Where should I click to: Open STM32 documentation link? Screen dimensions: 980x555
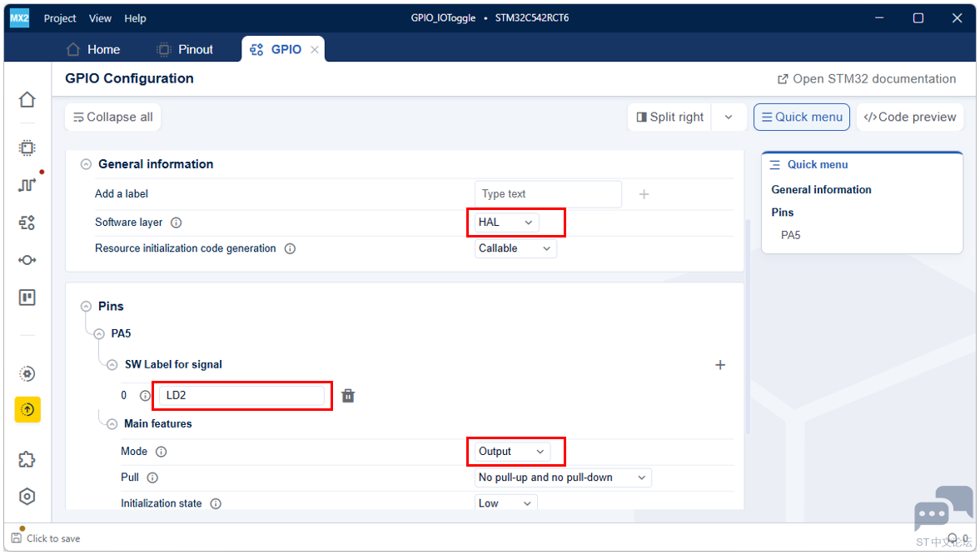(x=866, y=79)
